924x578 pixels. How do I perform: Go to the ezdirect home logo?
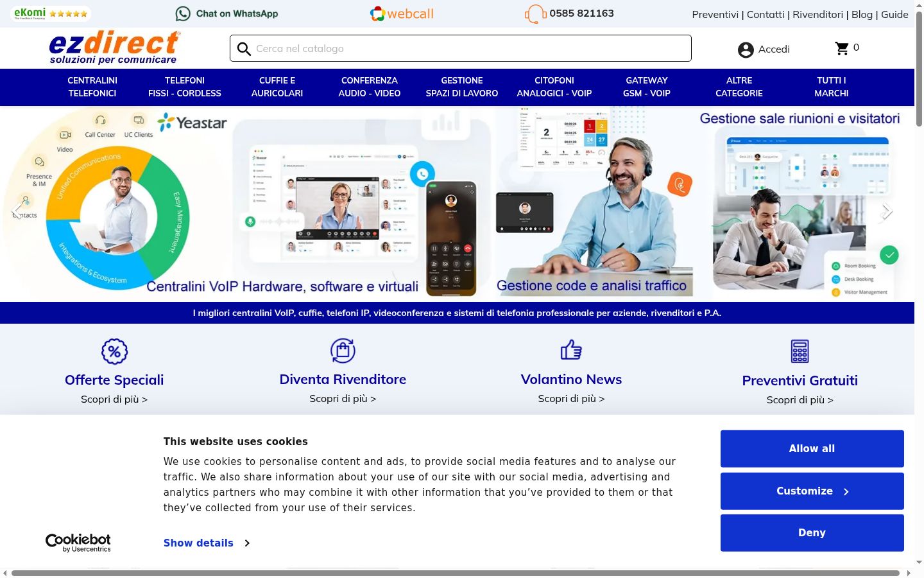(x=115, y=48)
